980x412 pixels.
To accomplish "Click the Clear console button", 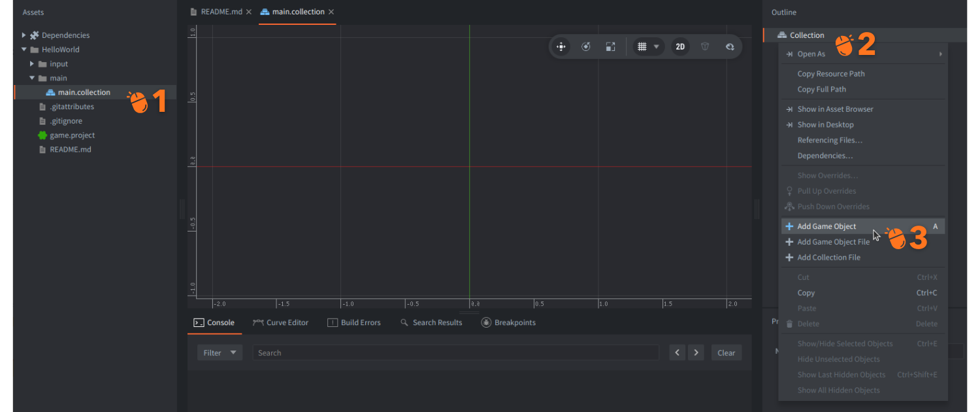I will point(726,352).
